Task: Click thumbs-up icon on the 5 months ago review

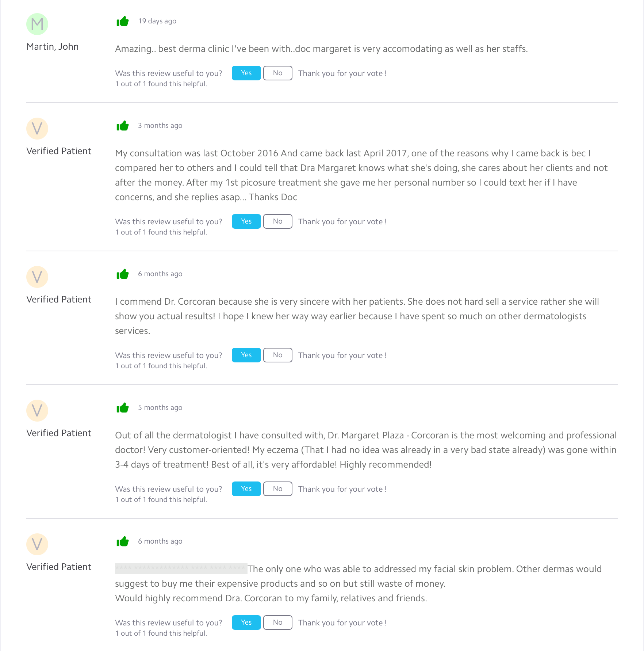Action: (123, 408)
